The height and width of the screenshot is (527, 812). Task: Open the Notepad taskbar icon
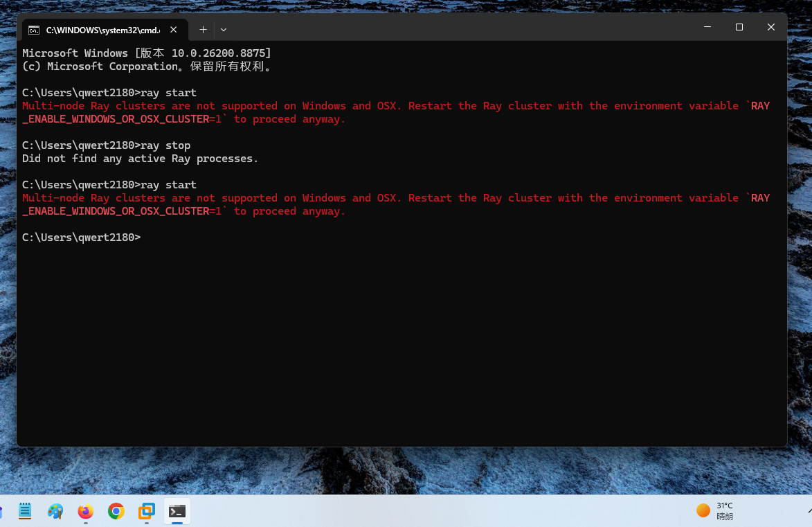tap(25, 511)
